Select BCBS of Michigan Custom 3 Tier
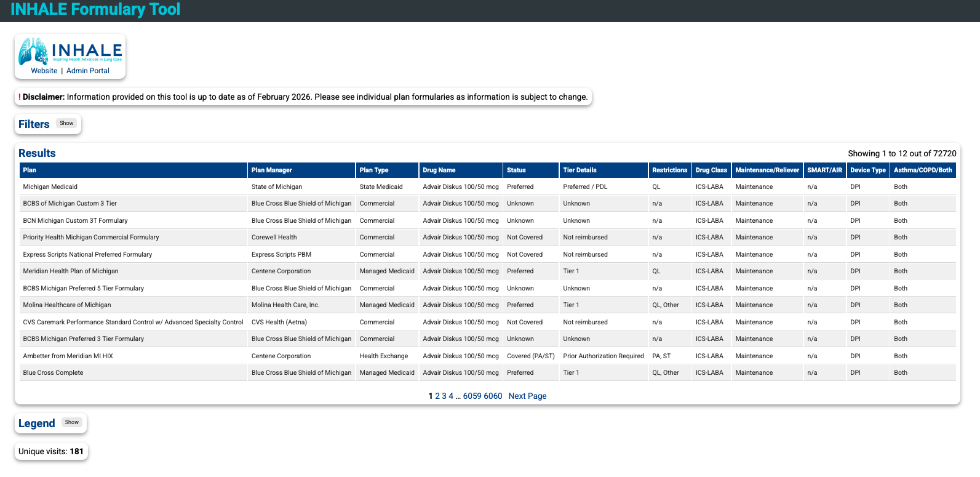 (x=488, y=203)
